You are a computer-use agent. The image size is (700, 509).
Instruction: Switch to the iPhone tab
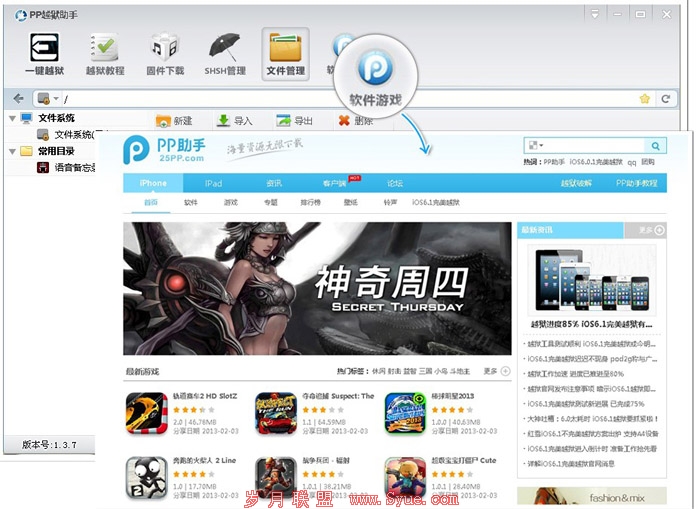tap(153, 183)
